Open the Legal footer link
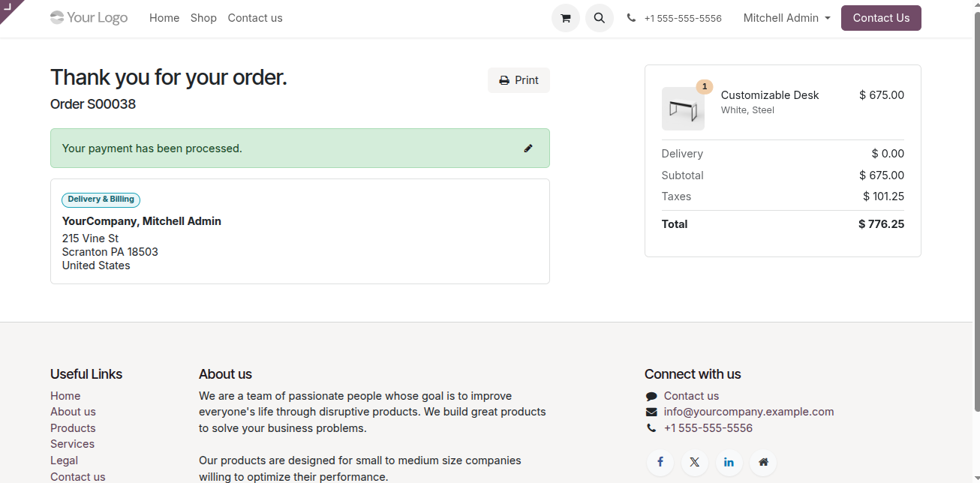The width and height of the screenshot is (980, 483). 64,460
